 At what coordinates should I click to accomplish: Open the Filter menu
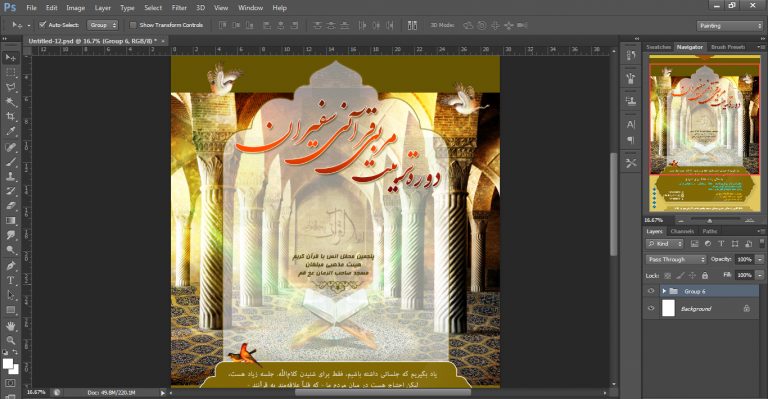point(179,8)
